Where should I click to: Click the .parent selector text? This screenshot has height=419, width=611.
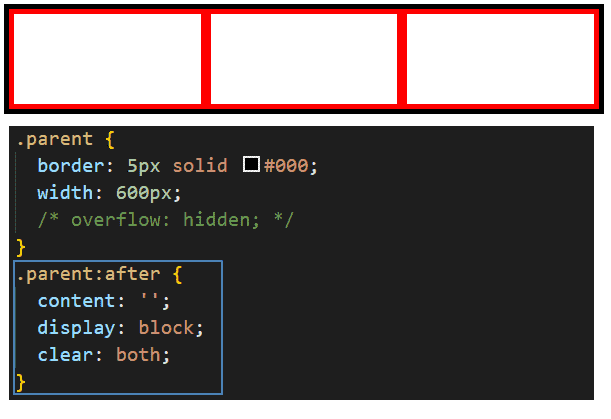(55, 139)
